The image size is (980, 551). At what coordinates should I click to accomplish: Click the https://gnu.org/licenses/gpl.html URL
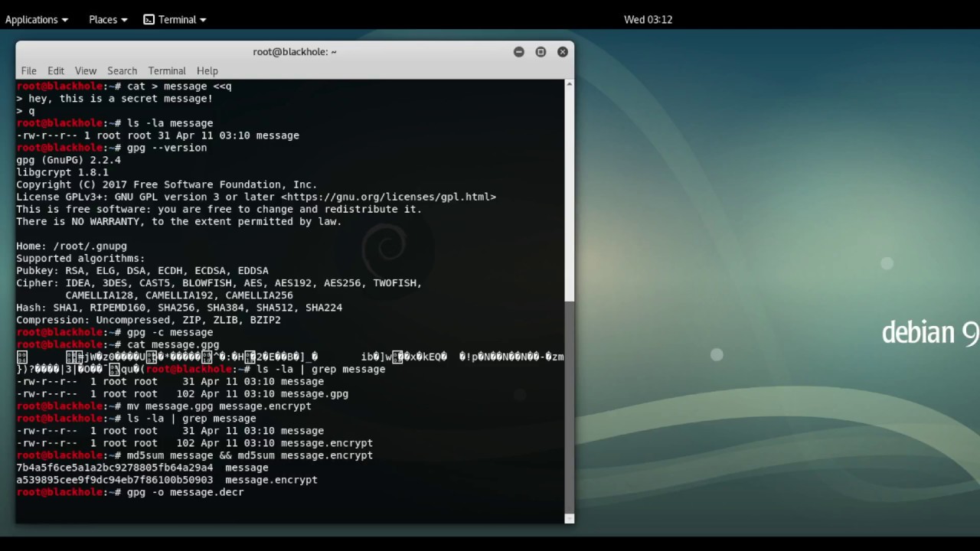388,197
